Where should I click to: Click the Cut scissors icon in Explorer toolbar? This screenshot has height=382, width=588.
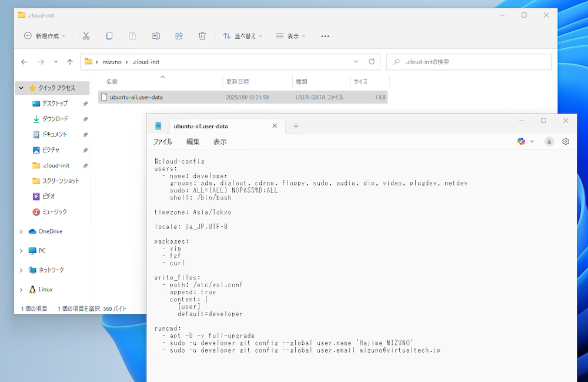(x=86, y=36)
